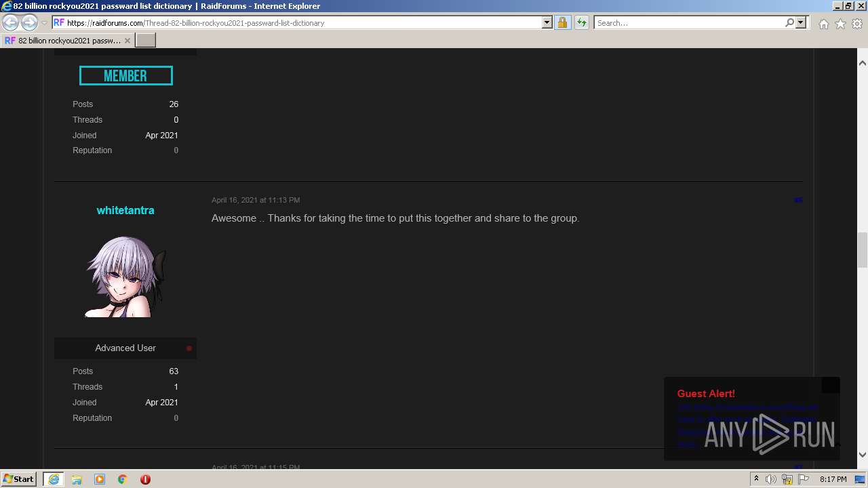The width and height of the screenshot is (868, 488).
Task: Click the MEMBER rank badge
Action: (x=125, y=76)
